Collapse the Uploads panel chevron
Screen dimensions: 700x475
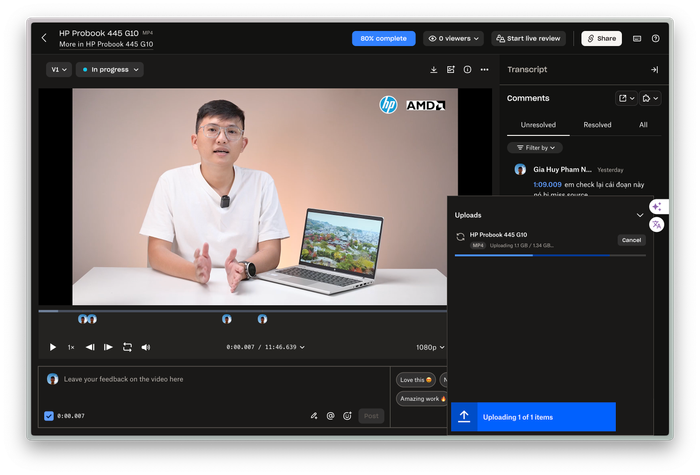[x=640, y=215]
